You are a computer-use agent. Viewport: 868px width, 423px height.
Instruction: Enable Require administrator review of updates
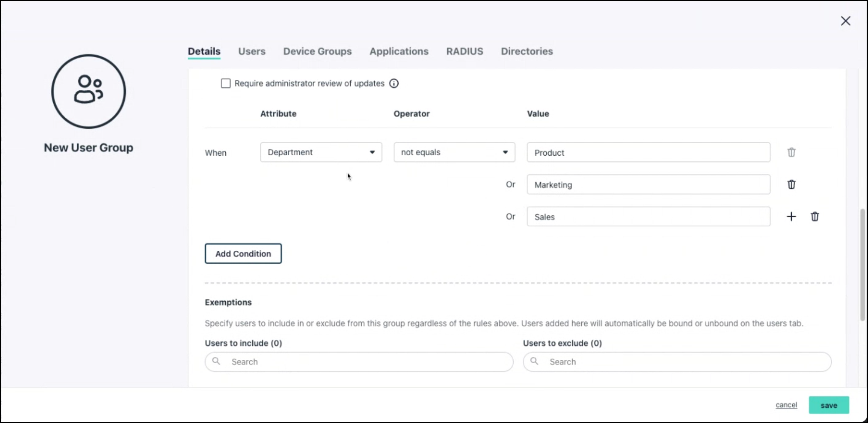tap(226, 83)
